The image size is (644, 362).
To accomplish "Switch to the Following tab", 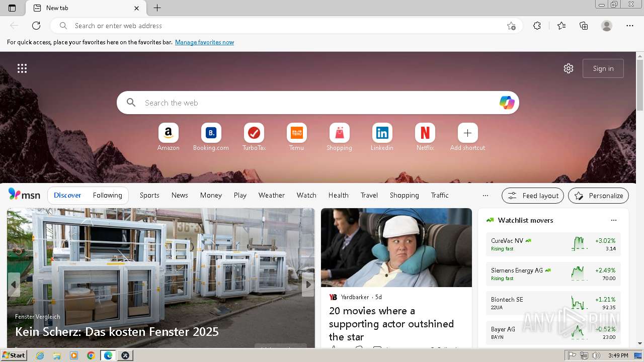I will pyautogui.click(x=107, y=195).
